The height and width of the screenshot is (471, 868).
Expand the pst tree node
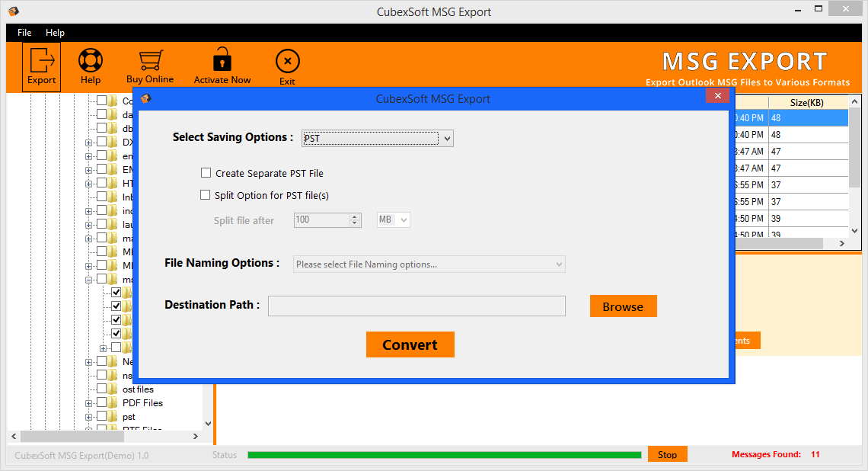click(88, 417)
